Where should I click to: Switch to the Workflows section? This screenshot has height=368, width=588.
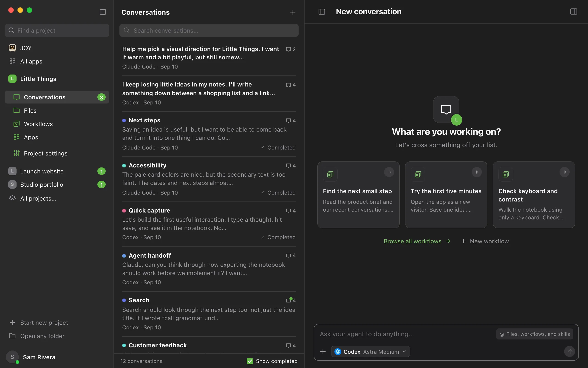pyautogui.click(x=57, y=124)
